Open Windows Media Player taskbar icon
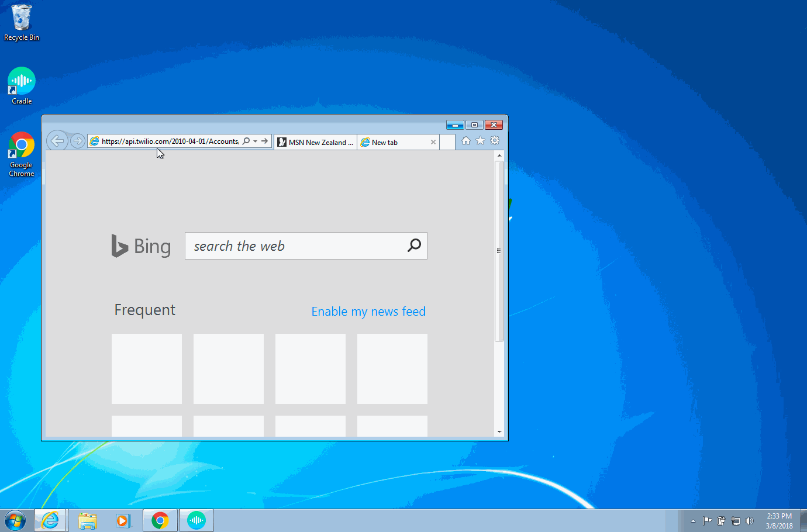This screenshot has width=807, height=532. point(123,520)
